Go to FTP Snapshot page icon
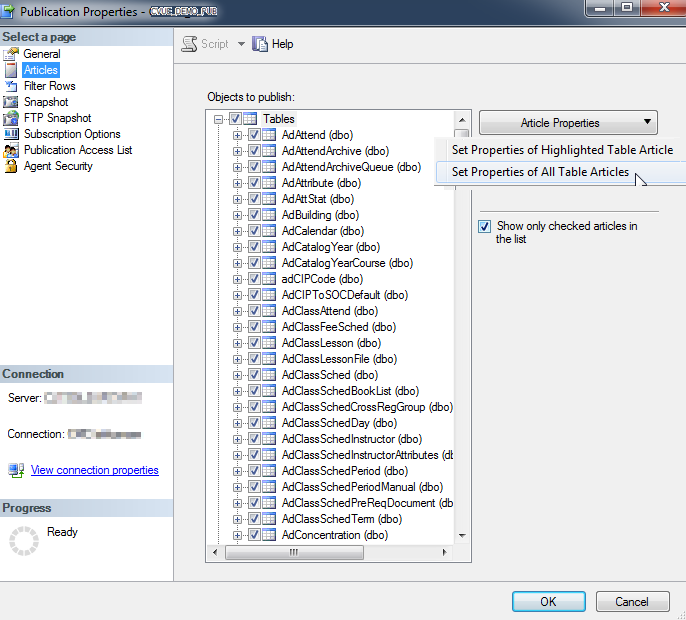The width and height of the screenshot is (686, 620). tap(11, 118)
